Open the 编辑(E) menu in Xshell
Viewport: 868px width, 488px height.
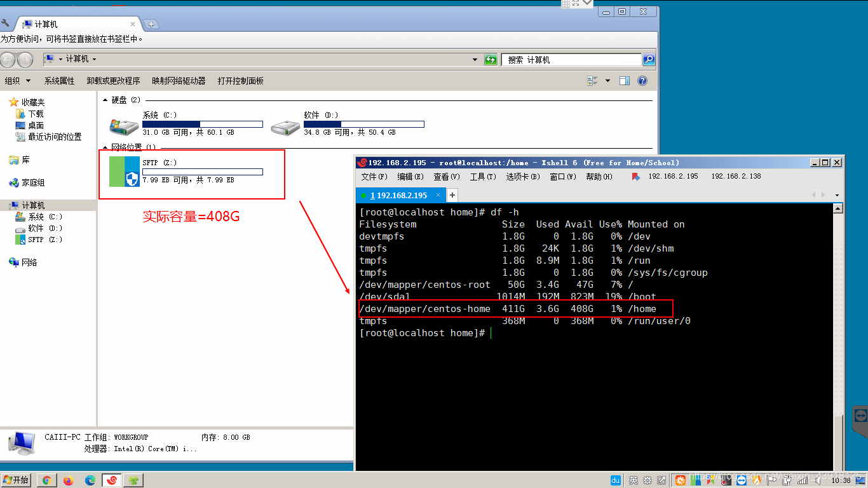click(410, 177)
